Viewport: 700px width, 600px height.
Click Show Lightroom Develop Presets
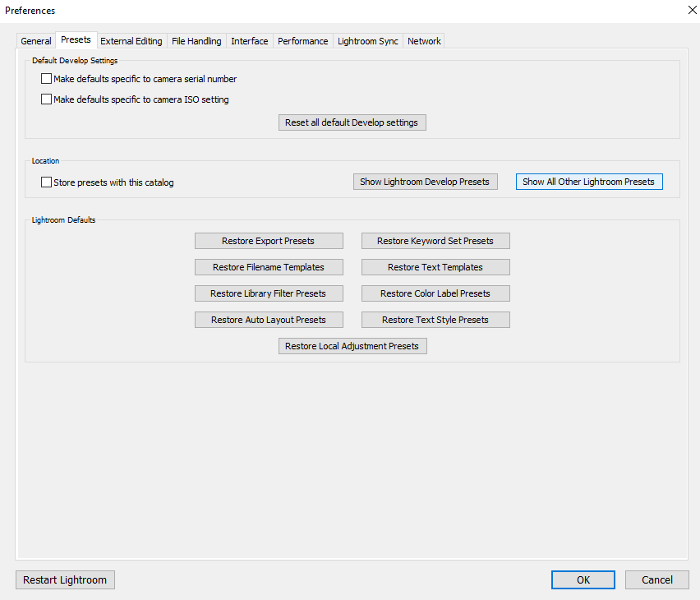425,182
